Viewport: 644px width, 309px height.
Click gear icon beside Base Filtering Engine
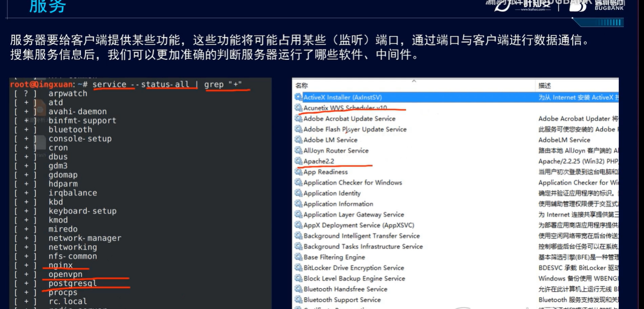[298, 257]
